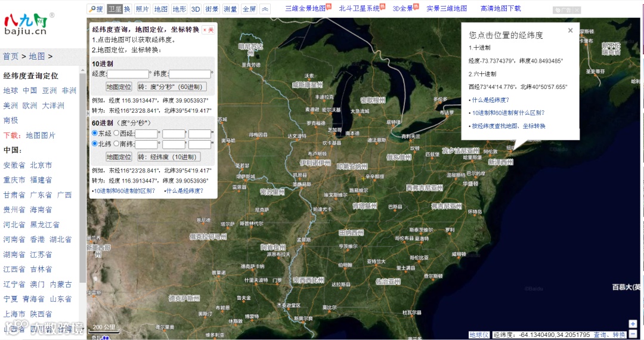The width and height of the screenshot is (644, 340).
Task: Close the clicked-location coordinates popup
Action: [570, 30]
